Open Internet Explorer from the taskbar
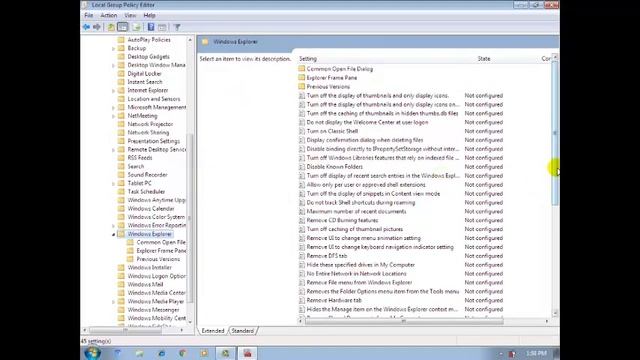The image size is (640, 360). click(x=162, y=353)
